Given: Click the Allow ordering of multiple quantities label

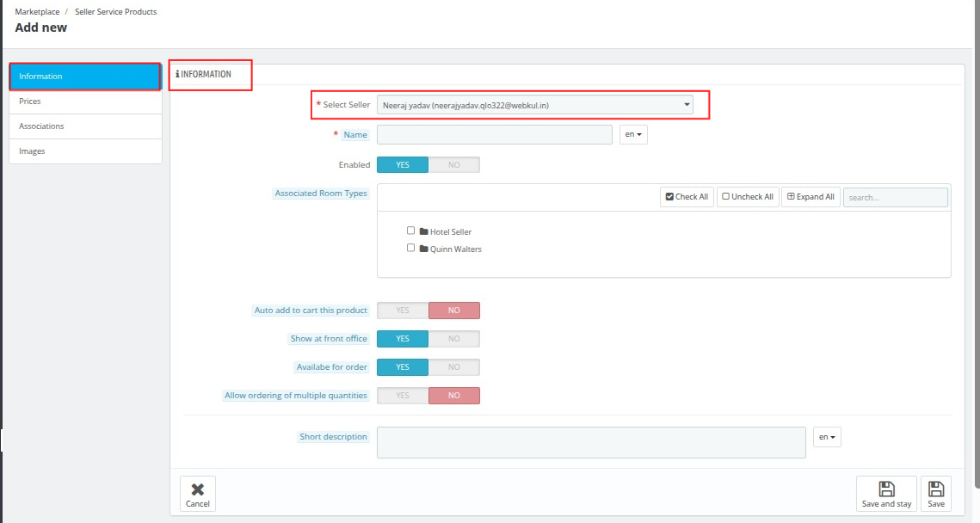Looking at the screenshot, I should click(x=296, y=396).
